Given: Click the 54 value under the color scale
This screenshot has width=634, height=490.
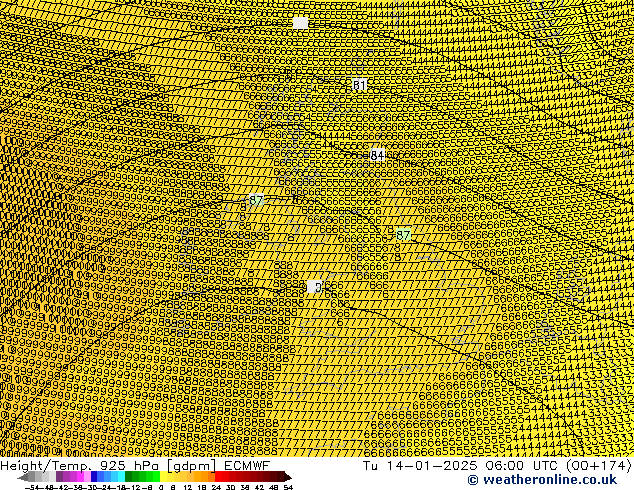Looking at the screenshot, I should (x=288, y=487).
